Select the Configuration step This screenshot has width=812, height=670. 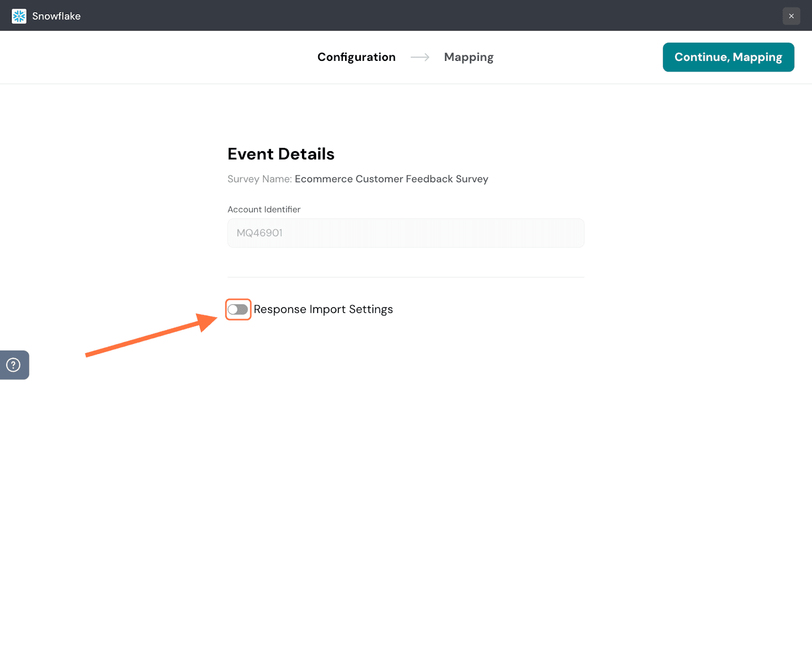356,57
